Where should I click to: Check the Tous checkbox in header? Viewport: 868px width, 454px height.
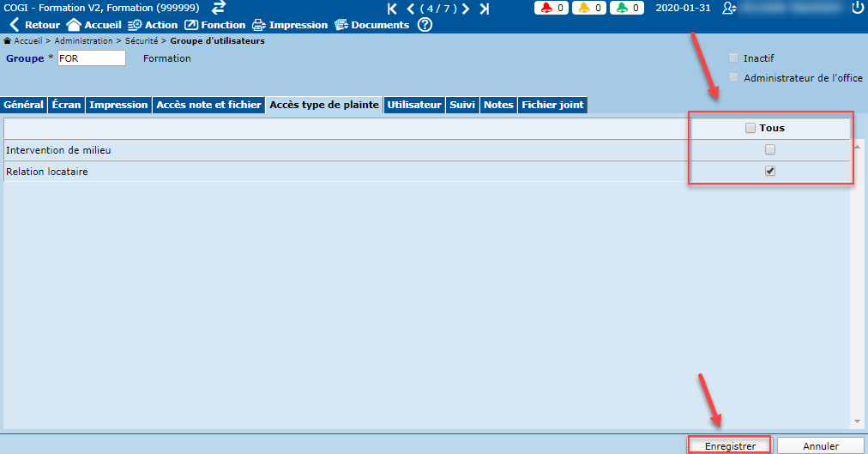(750, 129)
